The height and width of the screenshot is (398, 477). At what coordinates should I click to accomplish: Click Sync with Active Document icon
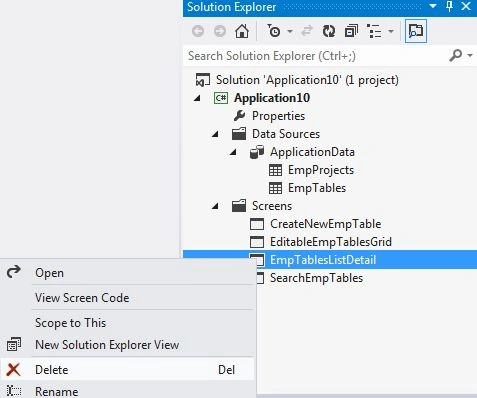(306, 31)
